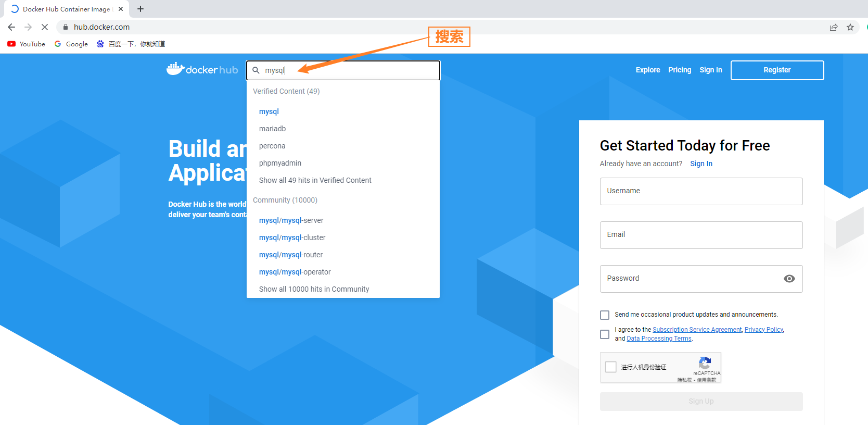
Task: Choose mysql/mysql-server community suggestion
Action: coord(291,220)
